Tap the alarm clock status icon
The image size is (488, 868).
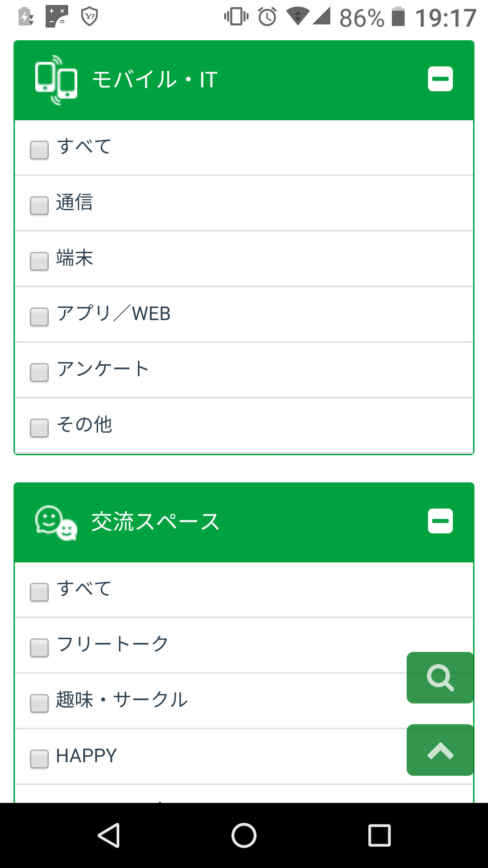tap(267, 17)
